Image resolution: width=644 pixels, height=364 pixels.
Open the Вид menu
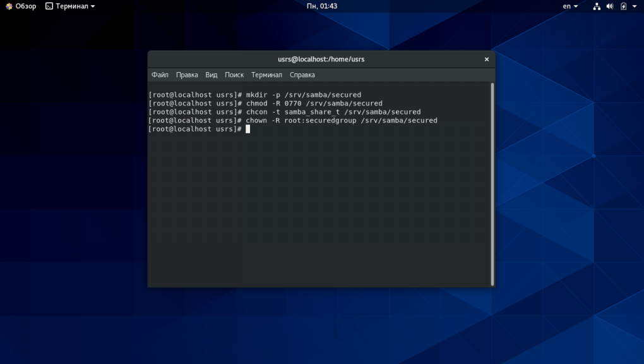(x=212, y=75)
